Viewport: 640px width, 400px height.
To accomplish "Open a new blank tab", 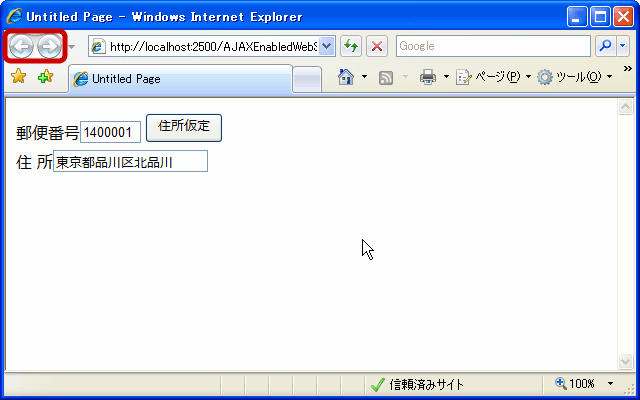I will click(x=307, y=80).
